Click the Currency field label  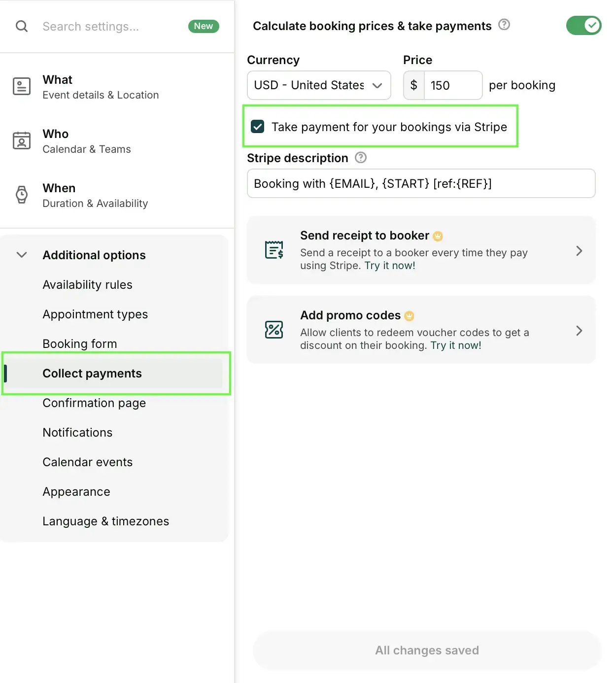coord(274,60)
